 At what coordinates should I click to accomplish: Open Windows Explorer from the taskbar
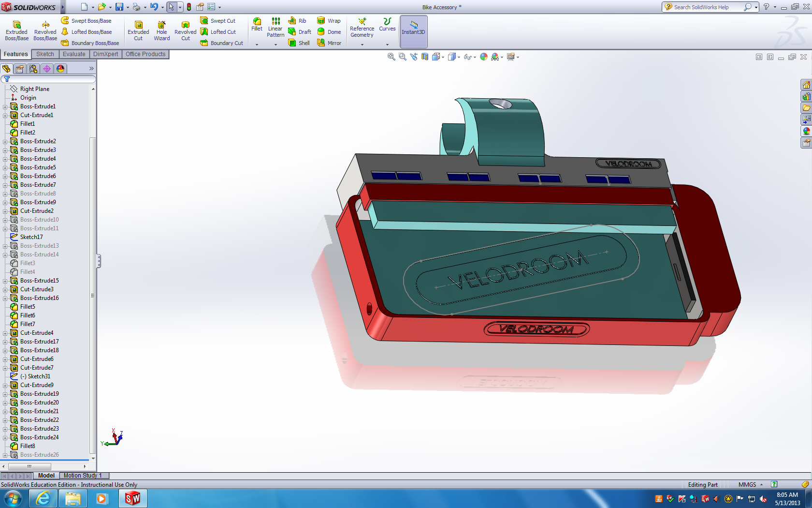73,498
